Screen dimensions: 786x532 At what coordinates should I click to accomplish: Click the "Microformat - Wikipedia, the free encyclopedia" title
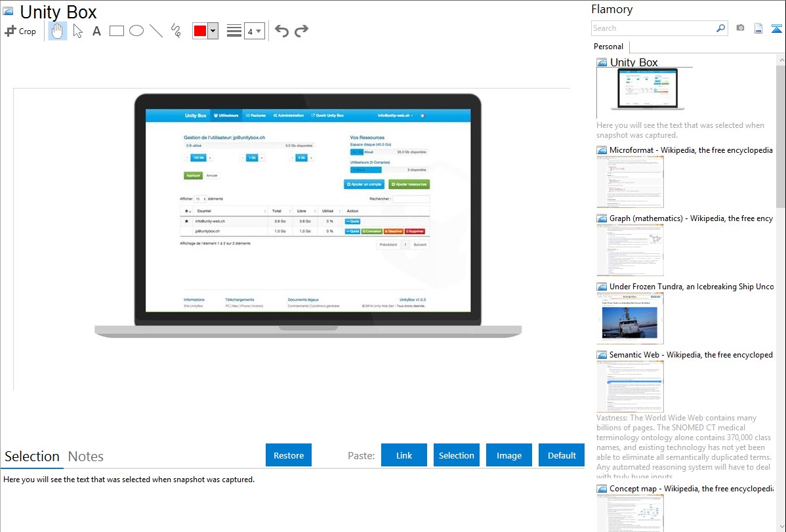(x=692, y=150)
